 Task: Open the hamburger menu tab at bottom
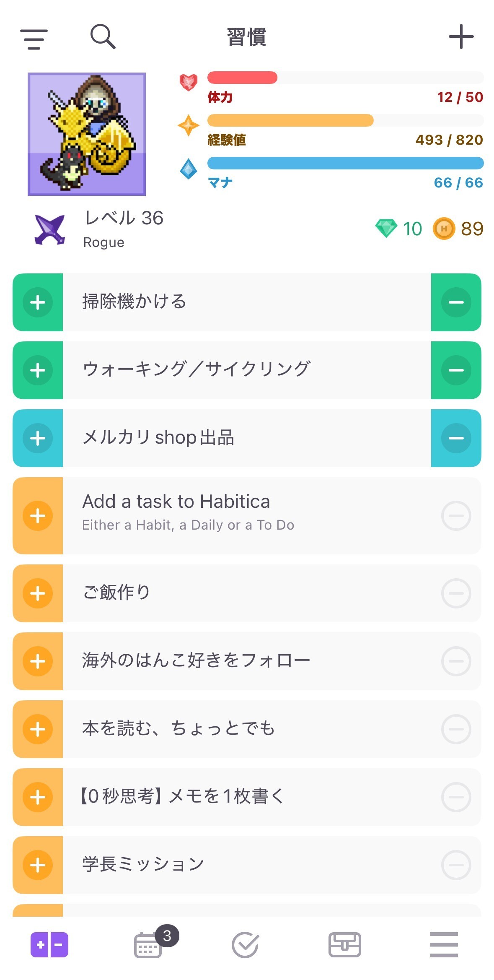click(x=444, y=945)
